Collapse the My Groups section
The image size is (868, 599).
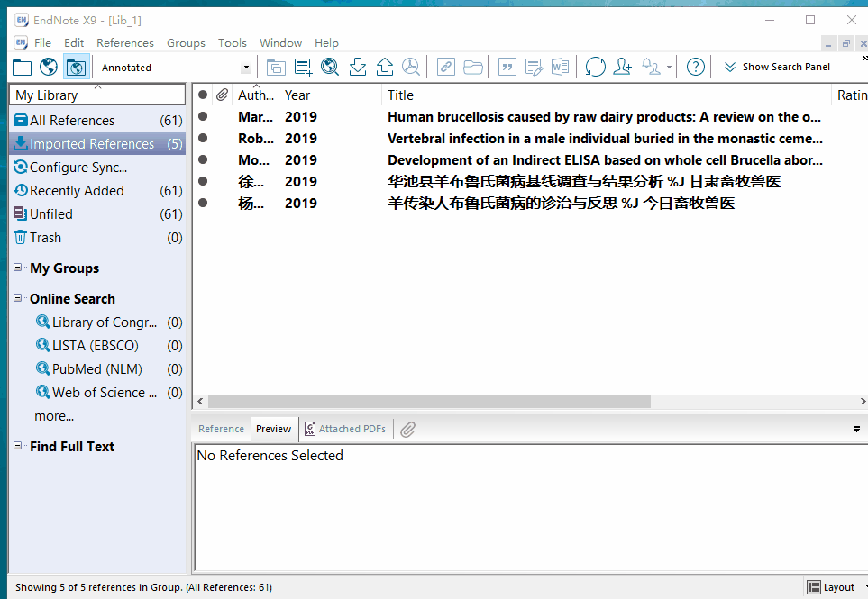coord(18,268)
